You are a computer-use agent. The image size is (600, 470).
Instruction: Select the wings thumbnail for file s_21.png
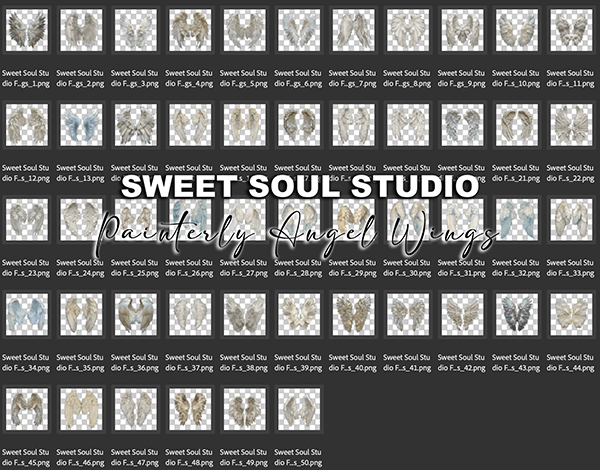tap(517, 125)
